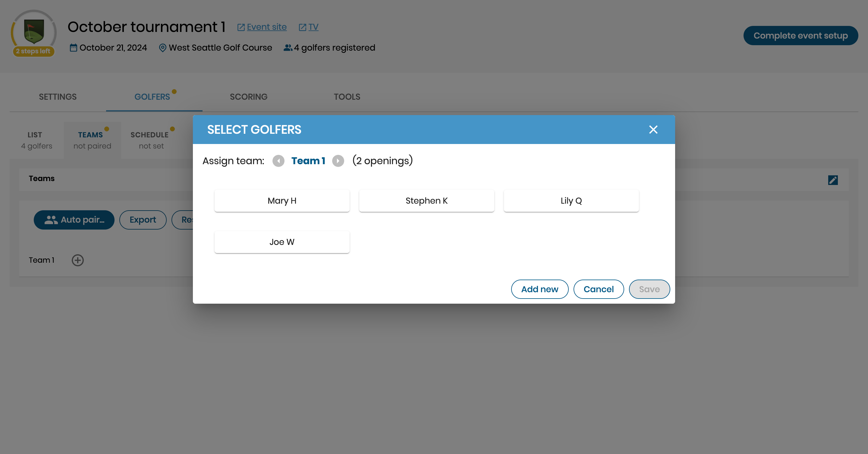
Task: Open the Scoring tab
Action: coord(248,97)
